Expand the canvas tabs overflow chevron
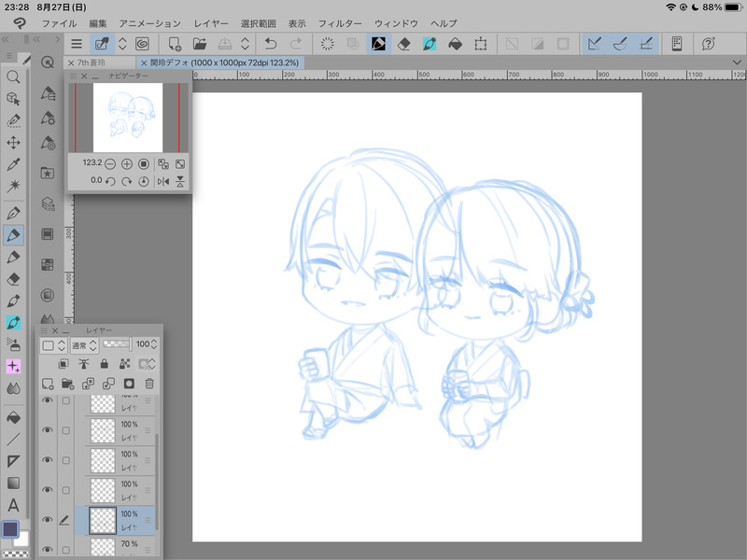This screenshot has width=747, height=560. pos(737,63)
